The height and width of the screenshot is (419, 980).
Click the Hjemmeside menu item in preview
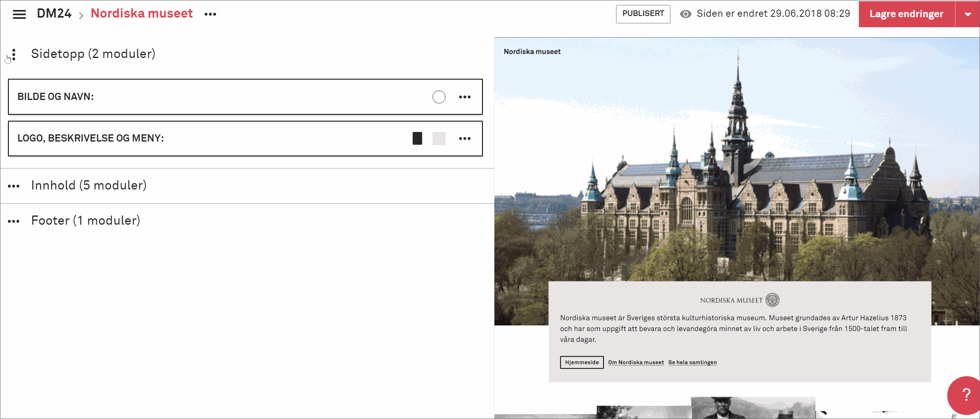[x=582, y=362]
